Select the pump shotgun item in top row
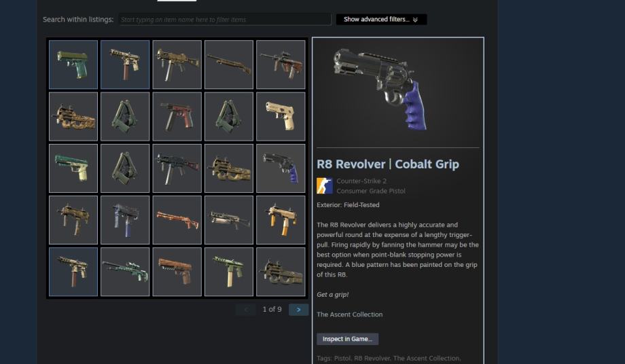Viewport: 625px width, 364px height. point(229,65)
